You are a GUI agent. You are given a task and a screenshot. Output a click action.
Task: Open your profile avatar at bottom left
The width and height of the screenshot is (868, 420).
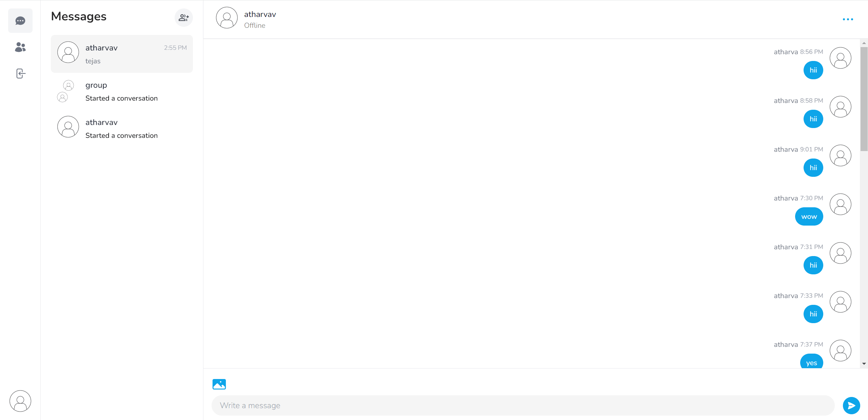click(x=20, y=401)
